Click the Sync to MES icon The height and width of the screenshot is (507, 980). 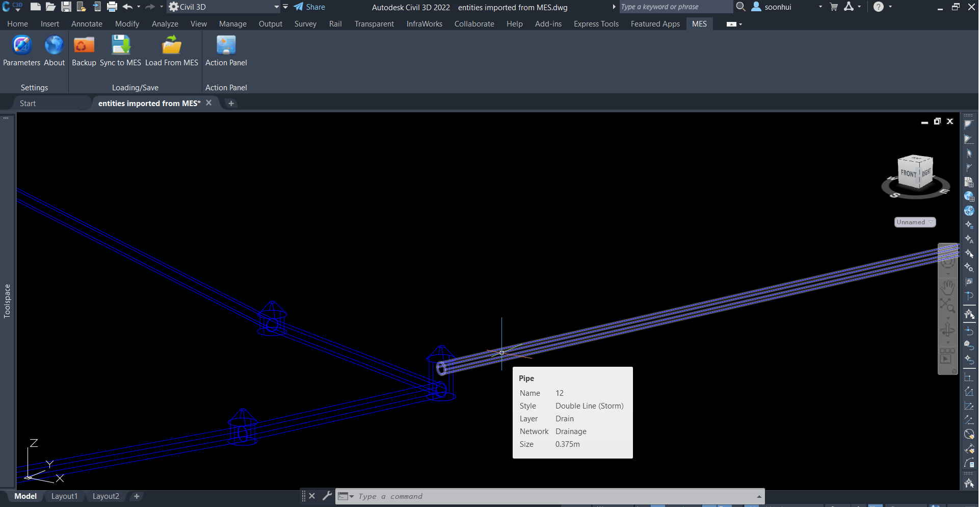click(x=121, y=45)
